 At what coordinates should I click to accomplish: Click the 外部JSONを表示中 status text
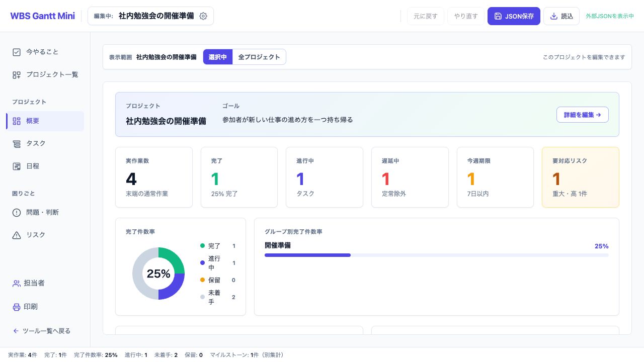[610, 16]
